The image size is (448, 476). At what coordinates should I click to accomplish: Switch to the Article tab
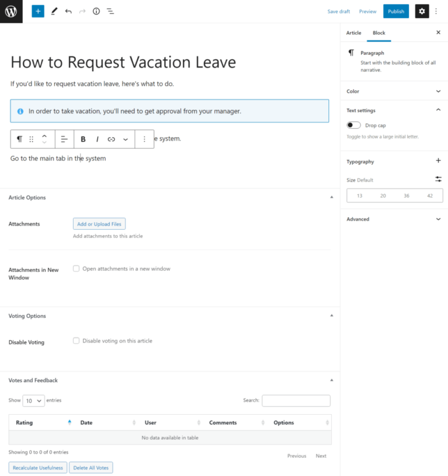pos(353,33)
